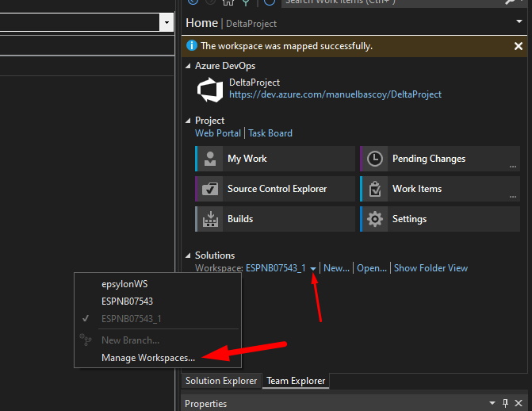Image resolution: width=532 pixels, height=411 pixels.
Task: Select Manage Workspaces from the menu
Action: (x=148, y=358)
